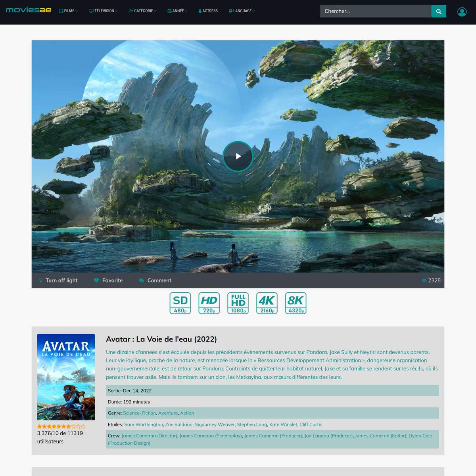Click the Sortie: Dec 14, 2022 row
The height and width of the screenshot is (476, 476).
(272, 391)
